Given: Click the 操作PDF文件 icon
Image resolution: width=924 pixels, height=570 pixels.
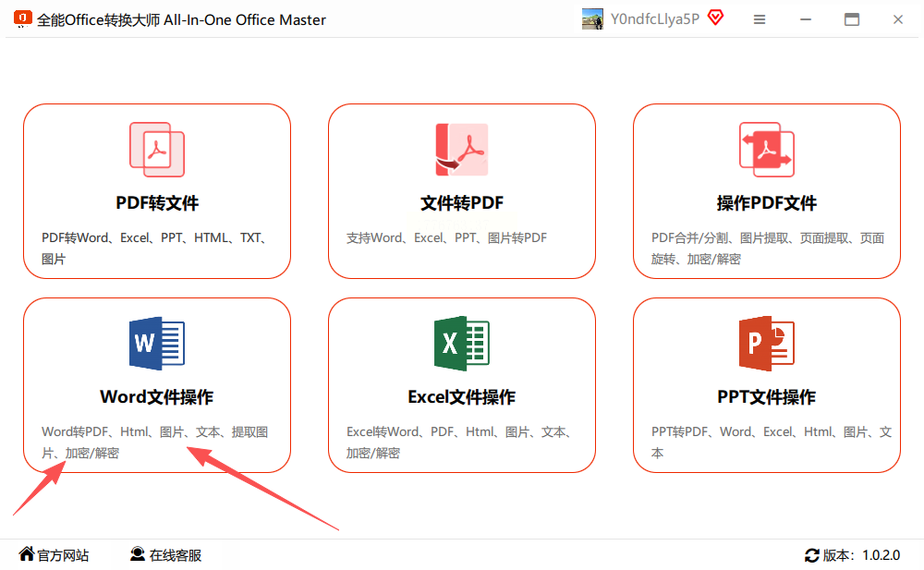Looking at the screenshot, I should [x=767, y=150].
